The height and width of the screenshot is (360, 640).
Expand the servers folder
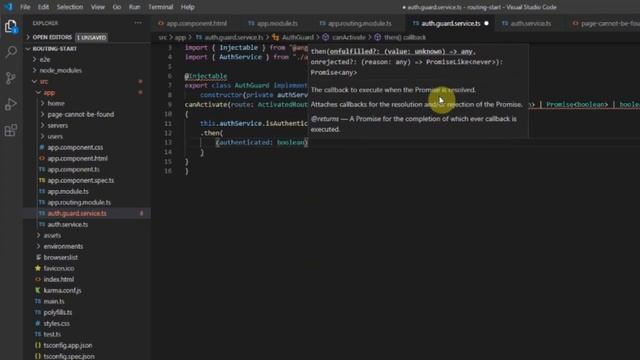58,125
